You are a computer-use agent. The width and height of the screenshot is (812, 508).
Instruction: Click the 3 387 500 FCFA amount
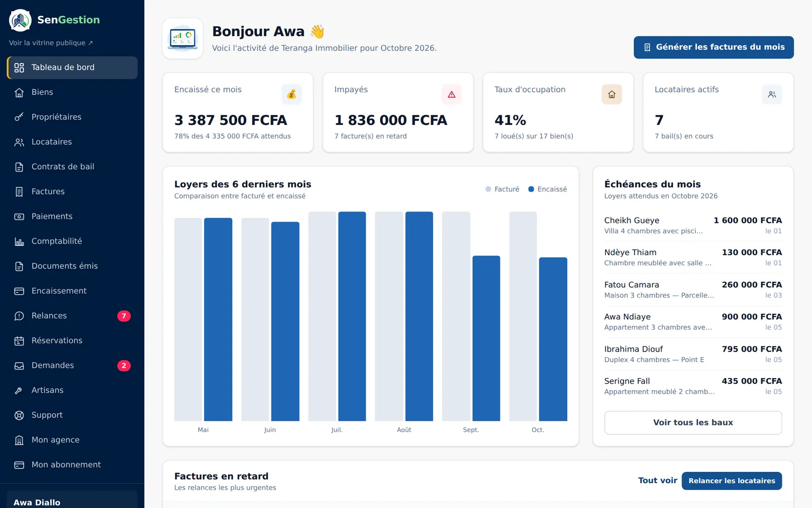tap(230, 120)
